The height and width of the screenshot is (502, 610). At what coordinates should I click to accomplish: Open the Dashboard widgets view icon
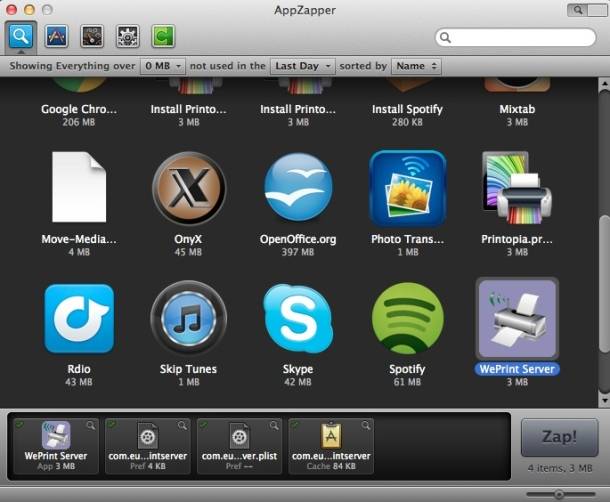click(92, 36)
